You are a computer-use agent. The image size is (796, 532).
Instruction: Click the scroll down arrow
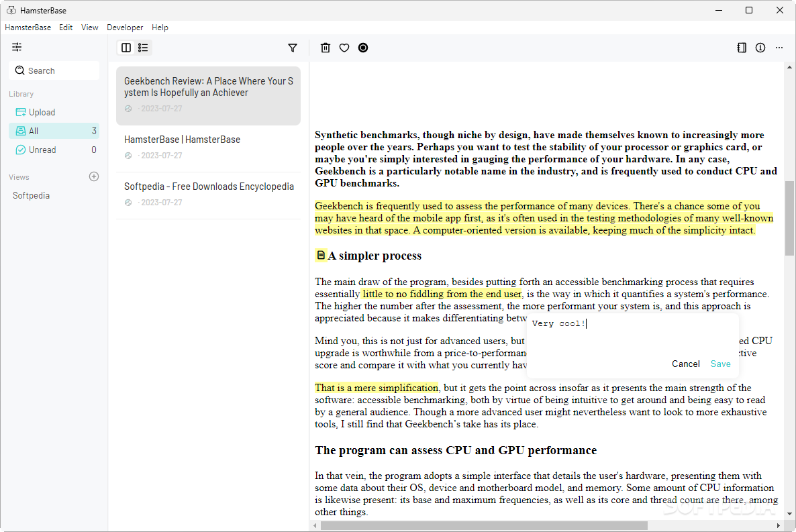click(x=789, y=514)
